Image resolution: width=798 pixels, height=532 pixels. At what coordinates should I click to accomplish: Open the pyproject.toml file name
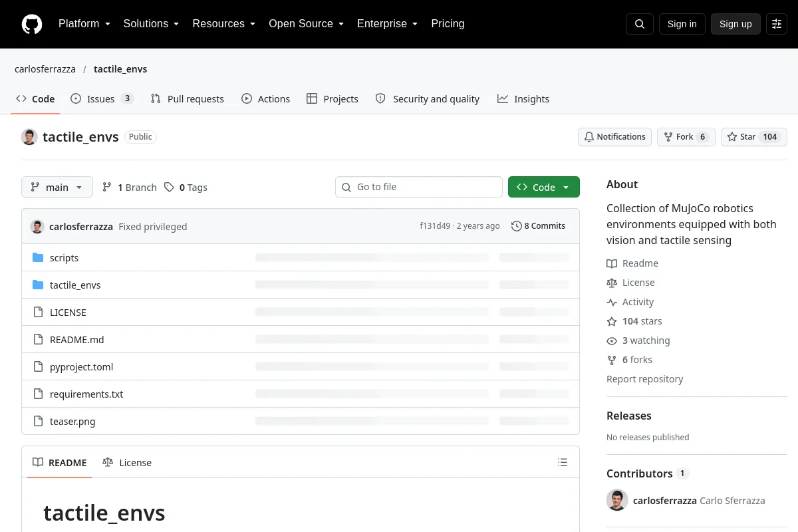click(82, 367)
